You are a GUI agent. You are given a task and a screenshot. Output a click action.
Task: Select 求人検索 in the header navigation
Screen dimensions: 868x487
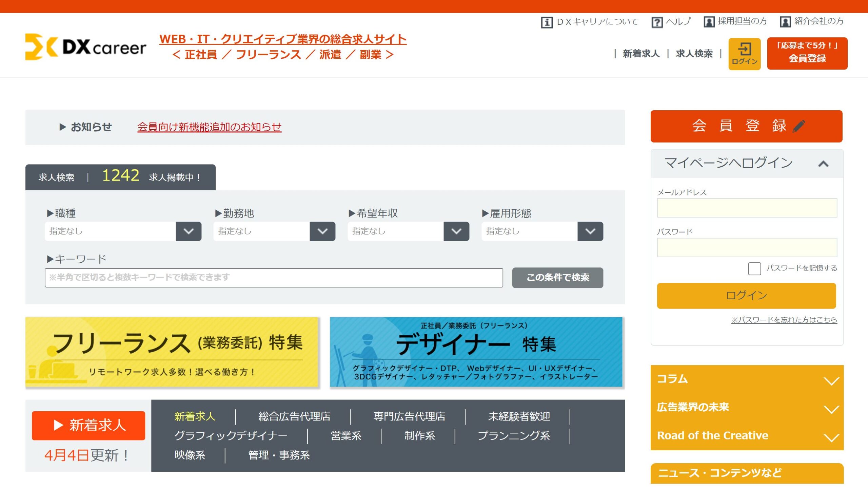(694, 54)
